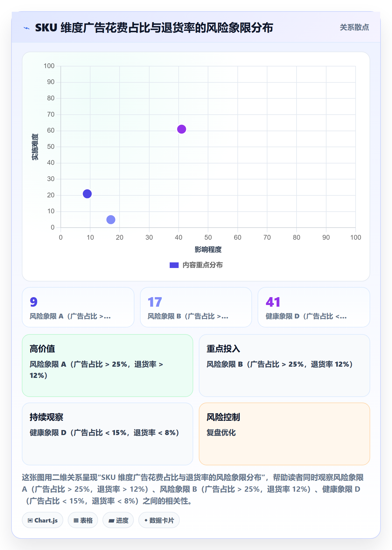Click the grid icon in the 表格 chip
Screen dimensions: 392x550
pyautogui.click(x=76, y=521)
